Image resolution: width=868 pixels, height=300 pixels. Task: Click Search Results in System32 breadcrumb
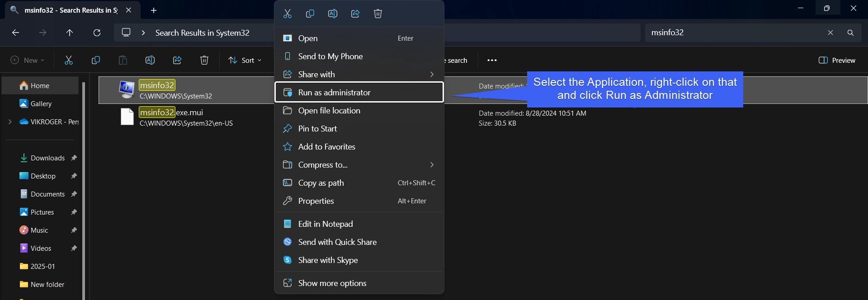point(202,33)
